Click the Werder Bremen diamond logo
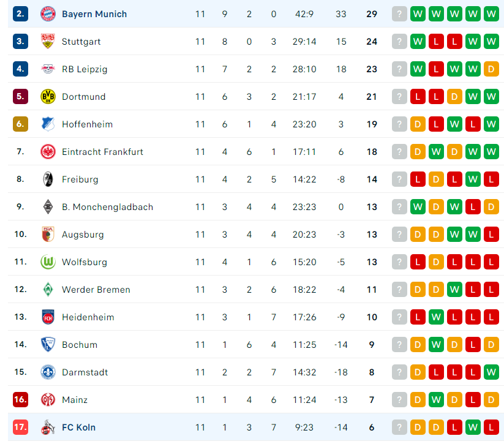The width and height of the screenshot is (504, 444). [48, 289]
